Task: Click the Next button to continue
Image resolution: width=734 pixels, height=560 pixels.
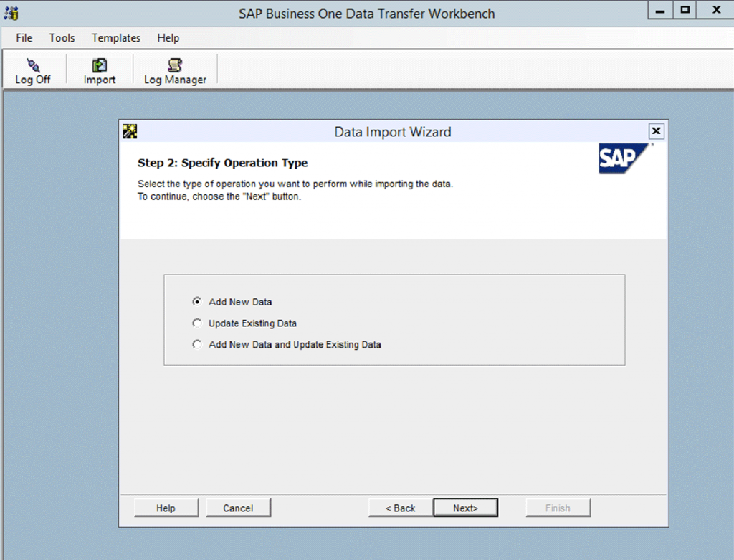Action: tap(465, 507)
